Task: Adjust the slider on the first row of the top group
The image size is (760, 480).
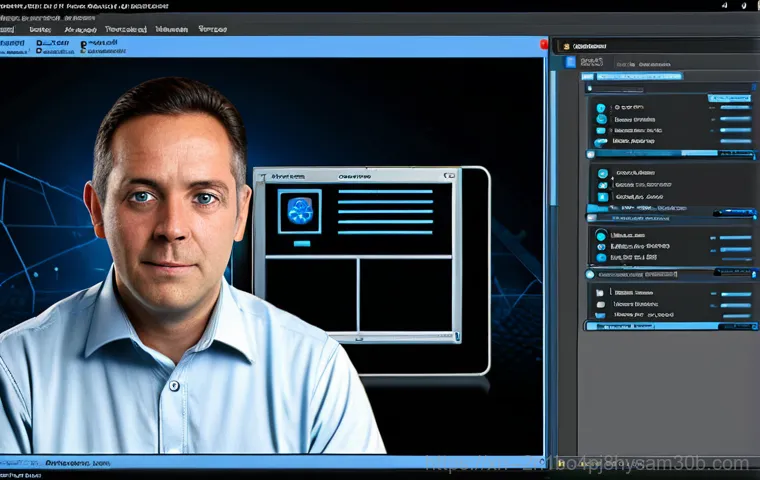Action: (x=735, y=107)
